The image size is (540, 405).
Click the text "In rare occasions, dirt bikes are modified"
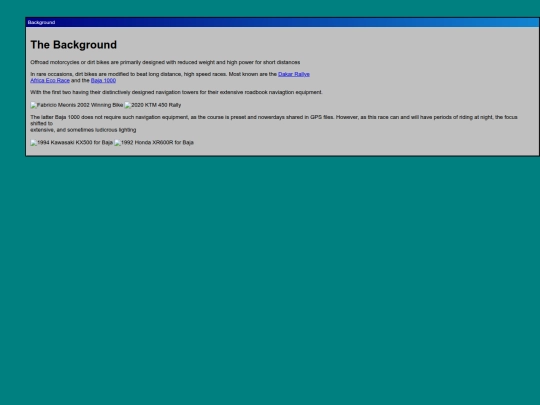click(80, 74)
